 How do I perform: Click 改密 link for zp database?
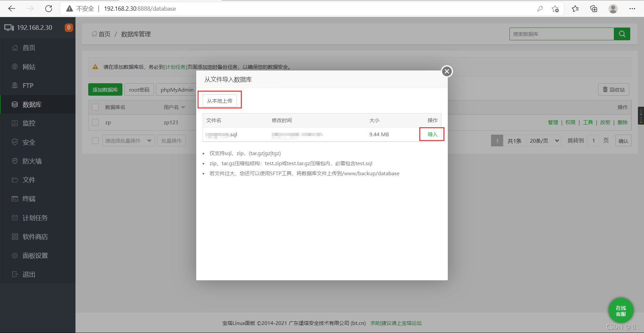(605, 122)
